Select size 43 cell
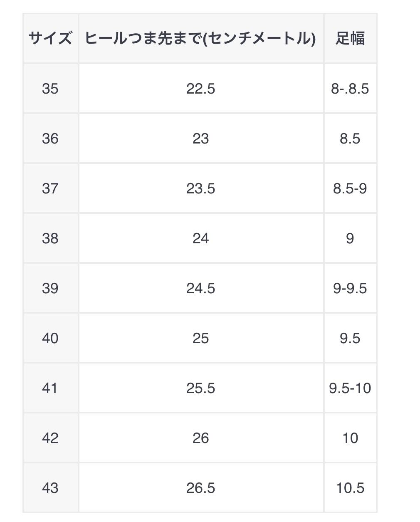This screenshot has width=420, height=522. pyautogui.click(x=50, y=487)
